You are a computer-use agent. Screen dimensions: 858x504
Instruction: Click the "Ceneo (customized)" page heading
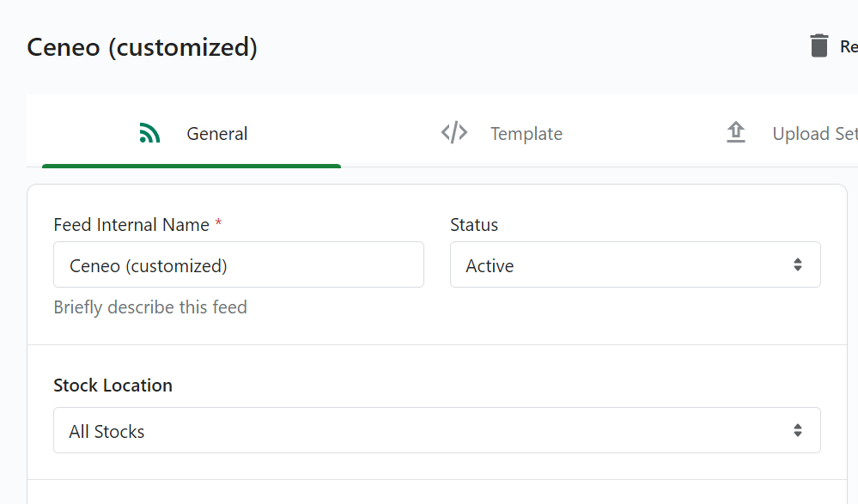click(143, 47)
